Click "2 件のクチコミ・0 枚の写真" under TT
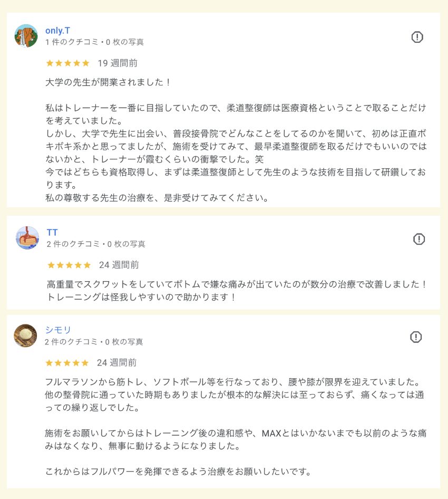Image resolution: width=448 pixels, height=499 pixels. (96, 244)
